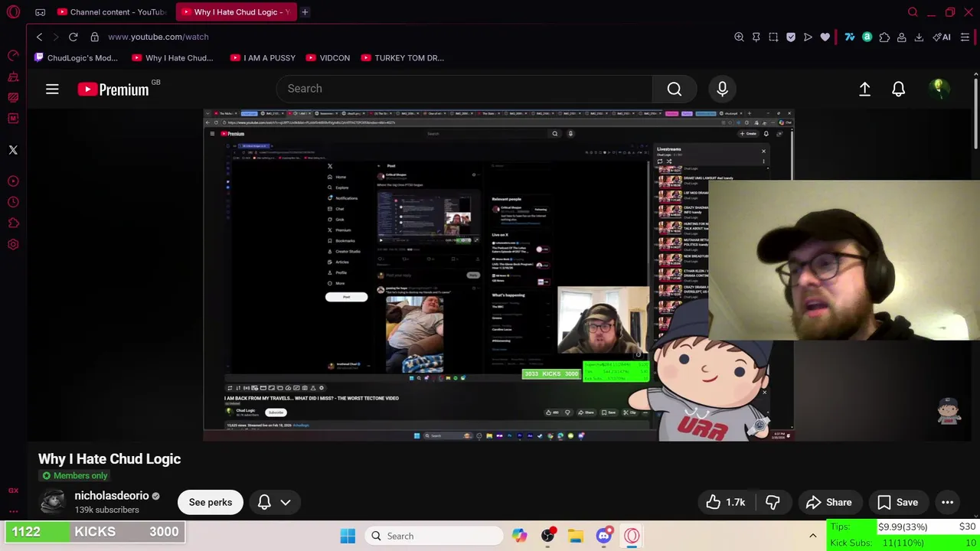980x551 pixels.
Task: Open sidebar three-dots setup menu
Action: (x=13, y=510)
